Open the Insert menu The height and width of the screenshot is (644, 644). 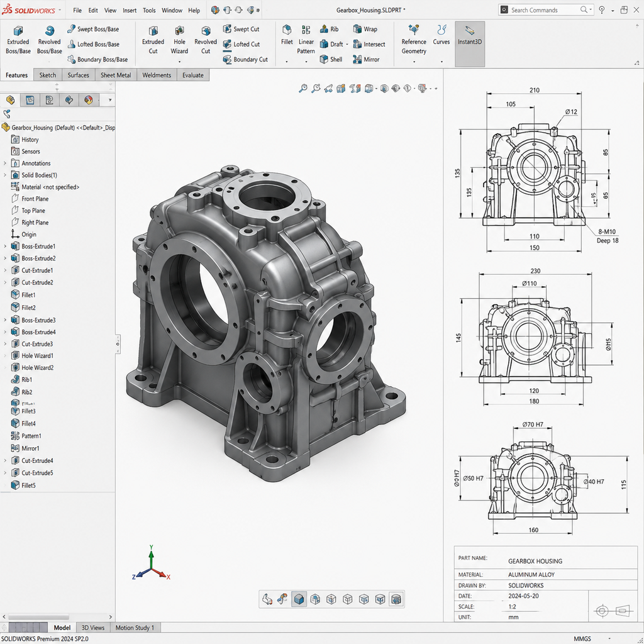click(130, 10)
